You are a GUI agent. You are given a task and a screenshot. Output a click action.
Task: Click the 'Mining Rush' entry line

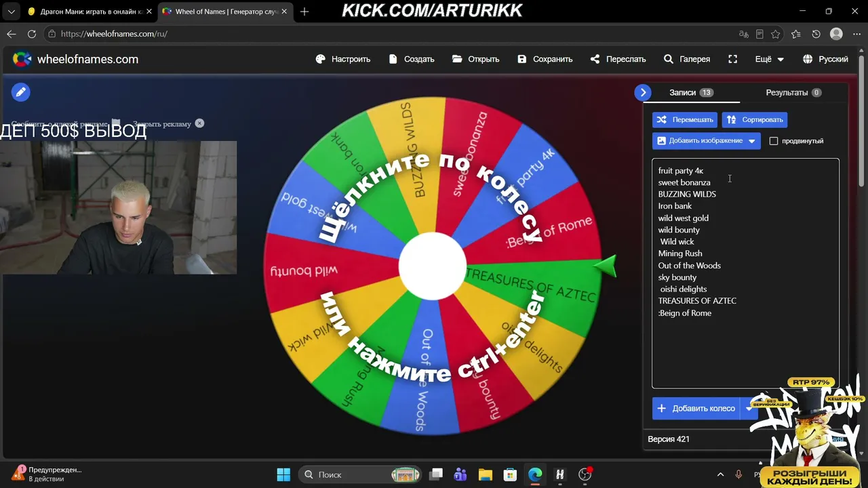680,253
